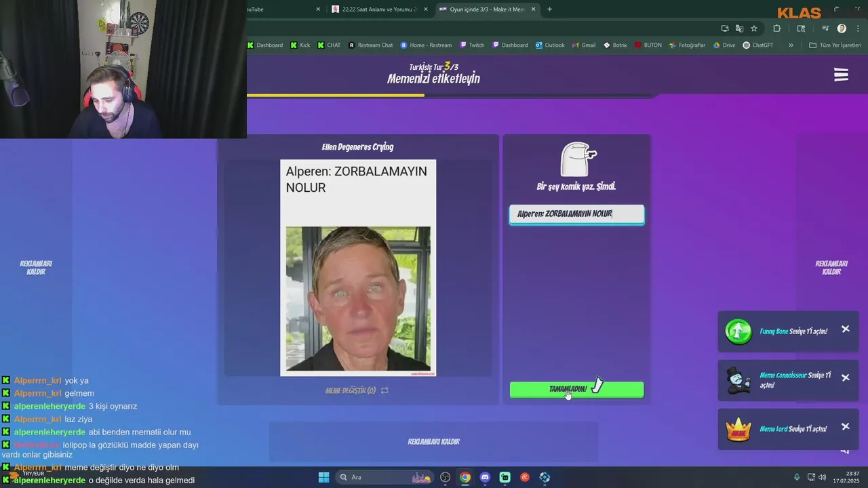The height and width of the screenshot is (488, 868).
Task: Click the green TAMAMLADIM! button
Action: [576, 389]
